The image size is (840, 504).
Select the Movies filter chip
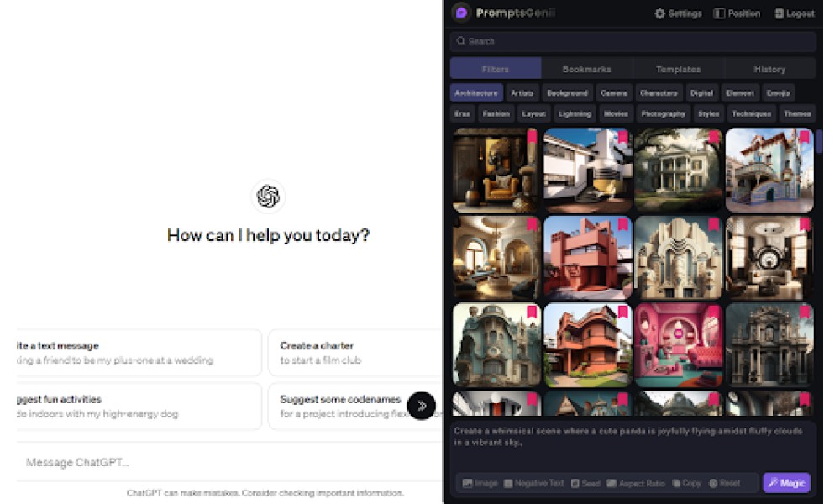point(616,113)
